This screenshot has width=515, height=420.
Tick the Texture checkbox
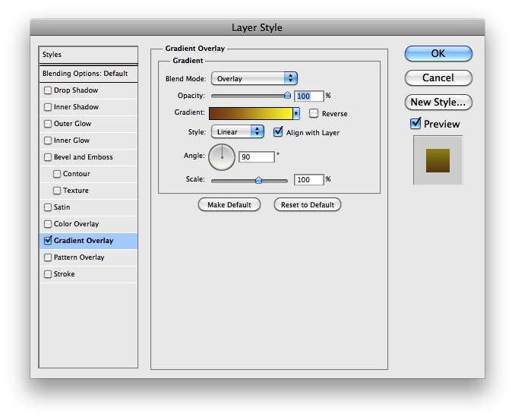[x=57, y=191]
